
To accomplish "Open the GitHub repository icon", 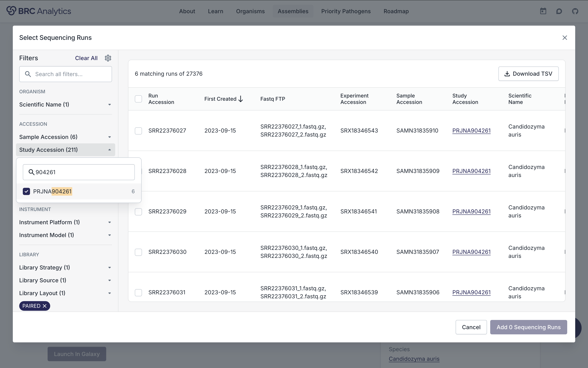I will click(575, 11).
